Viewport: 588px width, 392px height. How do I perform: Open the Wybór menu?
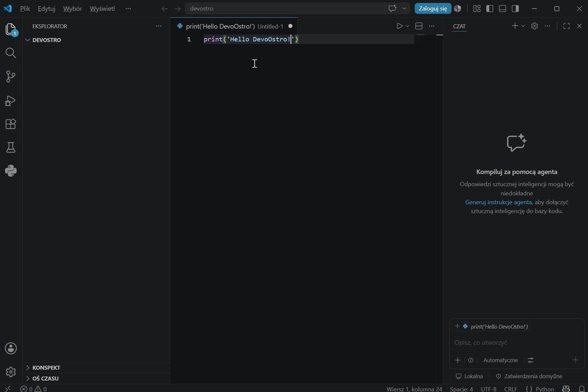click(73, 9)
